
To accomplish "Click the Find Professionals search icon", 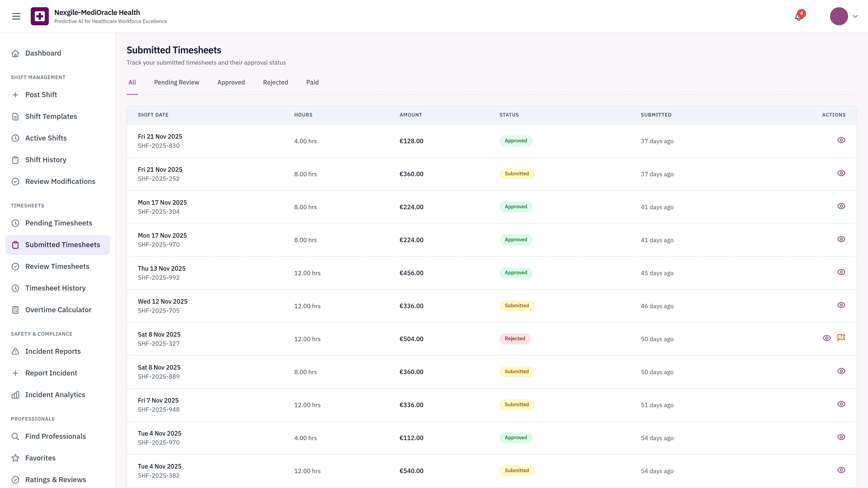I will pos(16,436).
